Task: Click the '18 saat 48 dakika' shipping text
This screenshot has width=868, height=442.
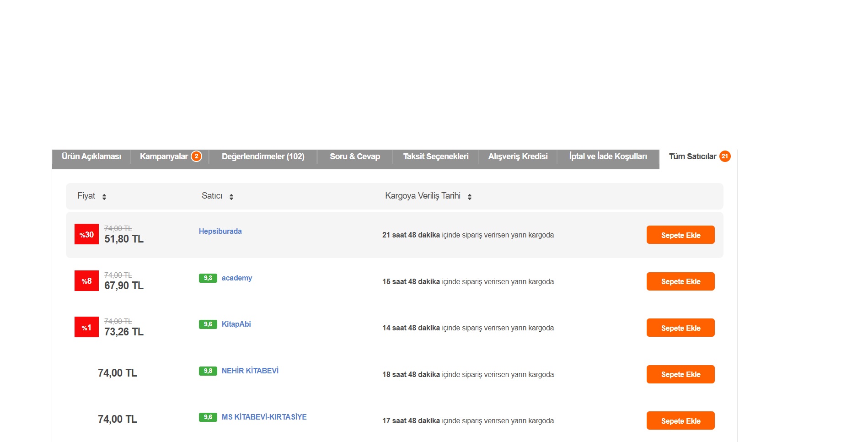Action: 411,375
